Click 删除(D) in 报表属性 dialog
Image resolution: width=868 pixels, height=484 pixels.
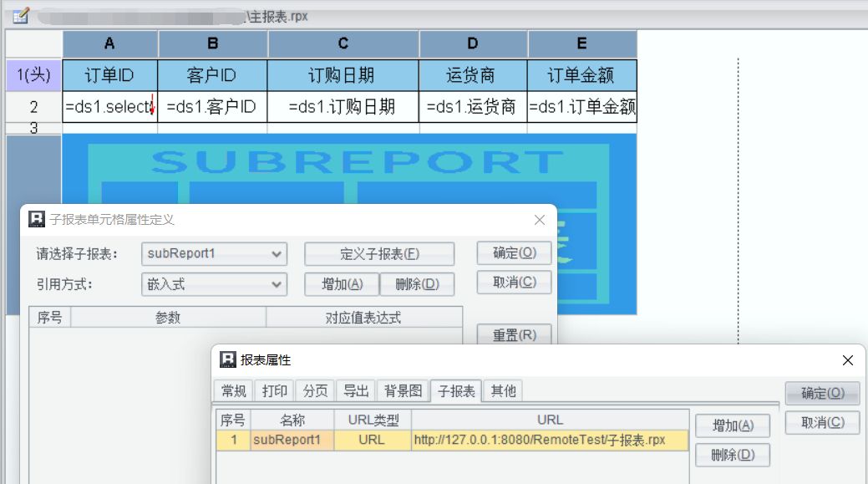click(733, 455)
